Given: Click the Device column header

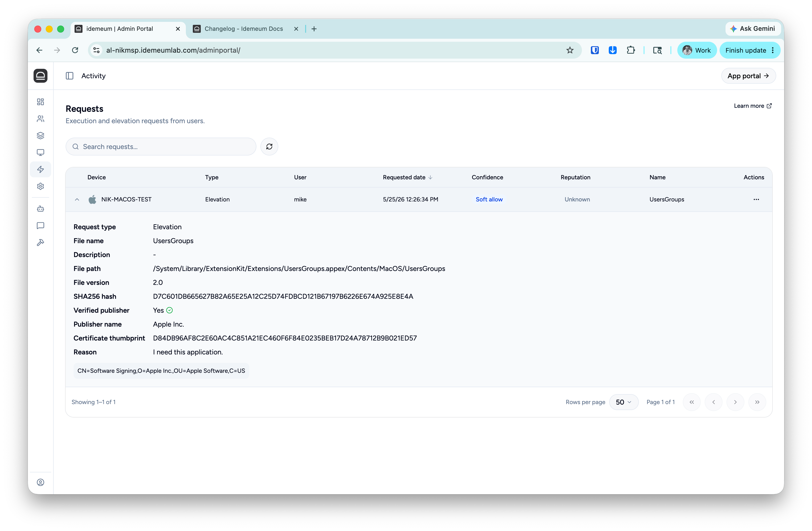Looking at the screenshot, I should coord(97,177).
